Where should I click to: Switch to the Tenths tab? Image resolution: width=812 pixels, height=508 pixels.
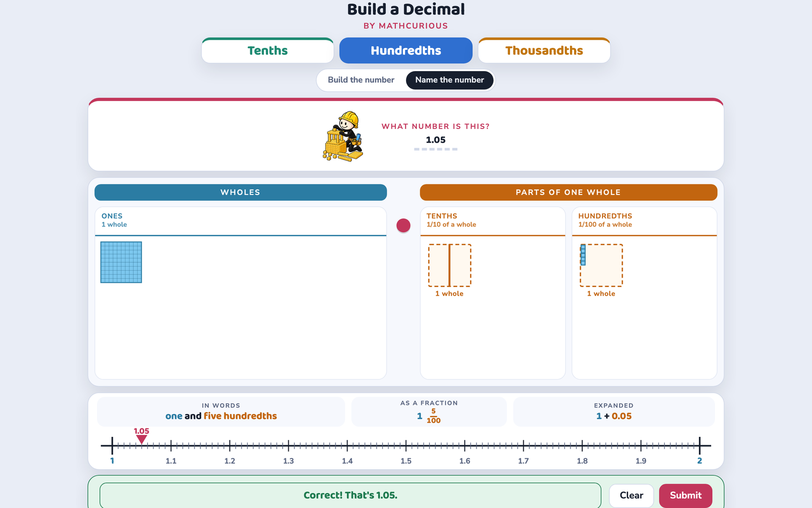[267, 50]
